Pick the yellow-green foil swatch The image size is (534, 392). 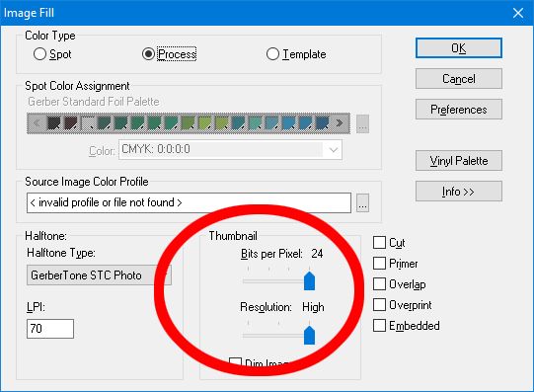(205, 123)
